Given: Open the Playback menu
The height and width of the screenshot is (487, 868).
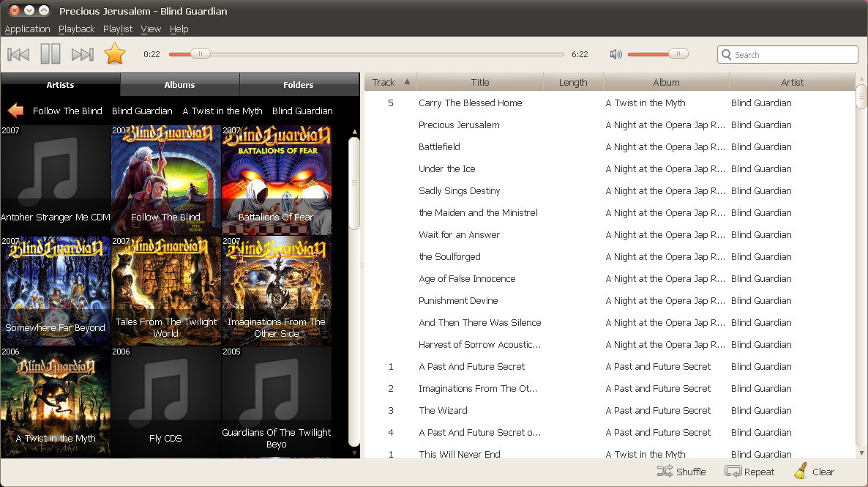Looking at the screenshot, I should [x=76, y=29].
